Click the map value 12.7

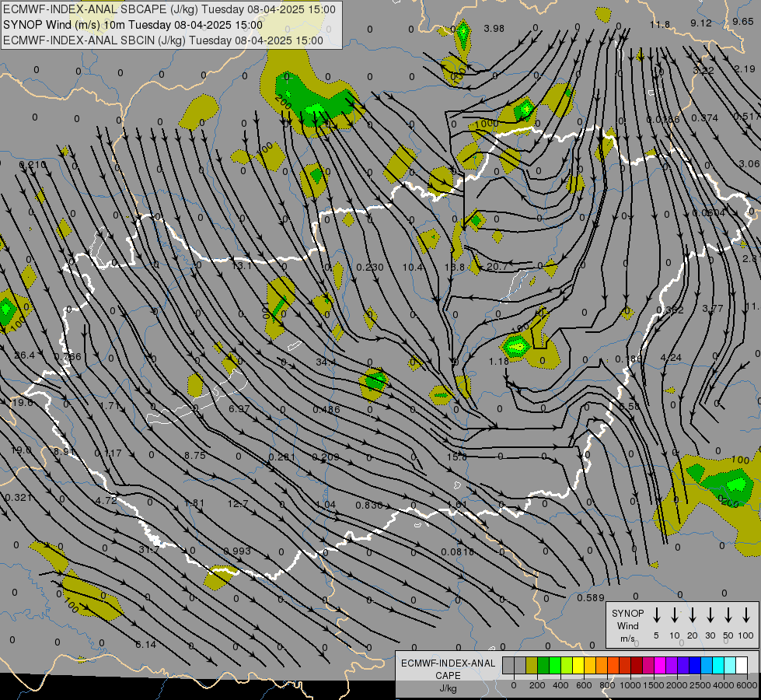[238, 504]
